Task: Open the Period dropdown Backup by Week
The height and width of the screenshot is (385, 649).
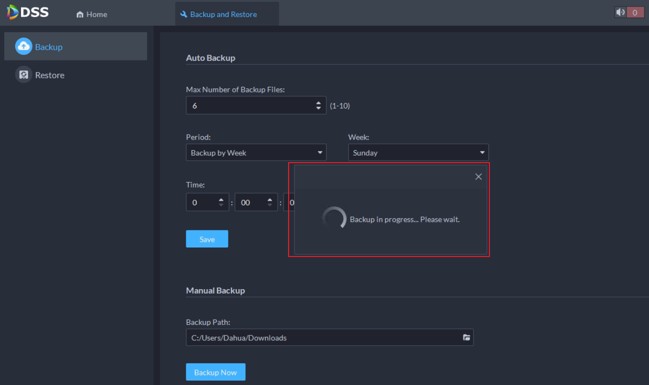Action: coord(256,152)
